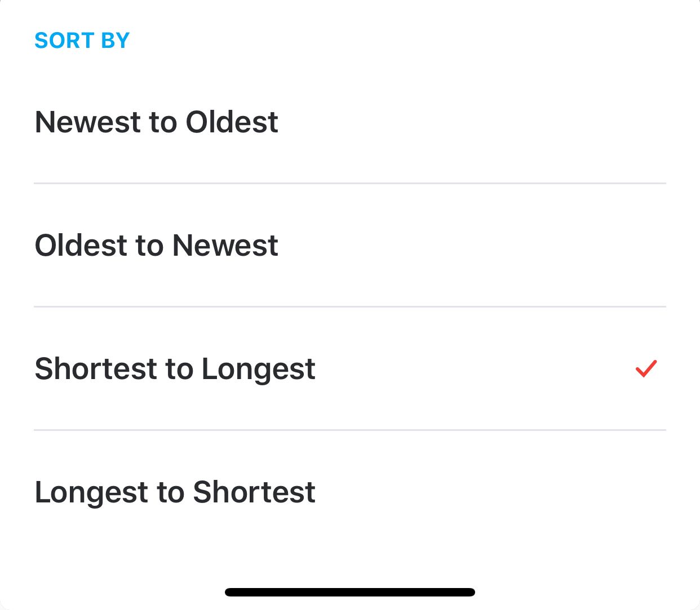Choose Oldest to Newest sorting

[157, 245]
